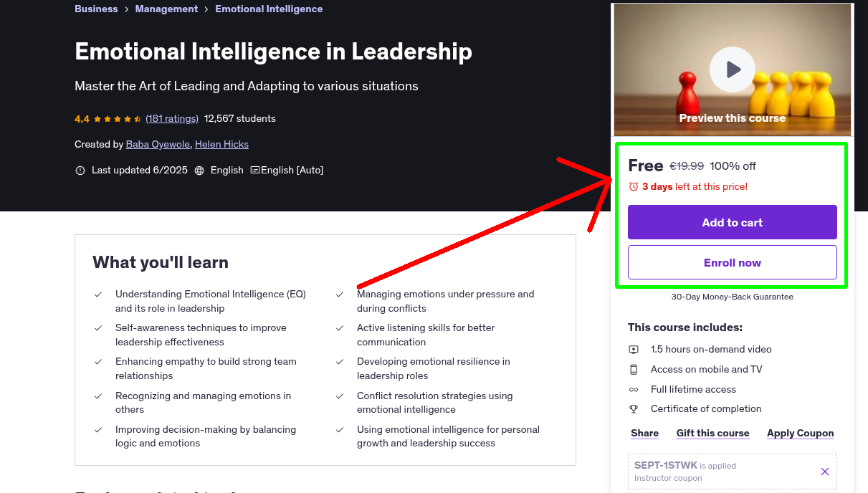Click the This course includes heading

pyautogui.click(x=685, y=327)
